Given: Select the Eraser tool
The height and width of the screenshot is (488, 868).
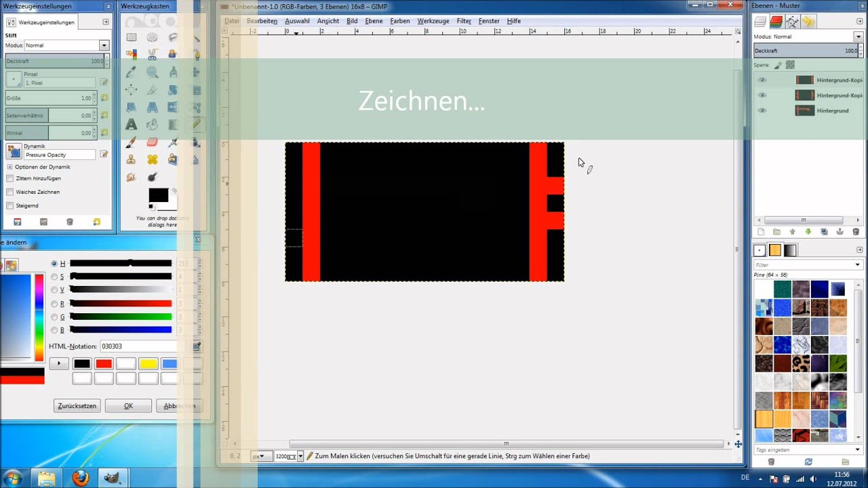Looking at the screenshot, I should [x=152, y=142].
